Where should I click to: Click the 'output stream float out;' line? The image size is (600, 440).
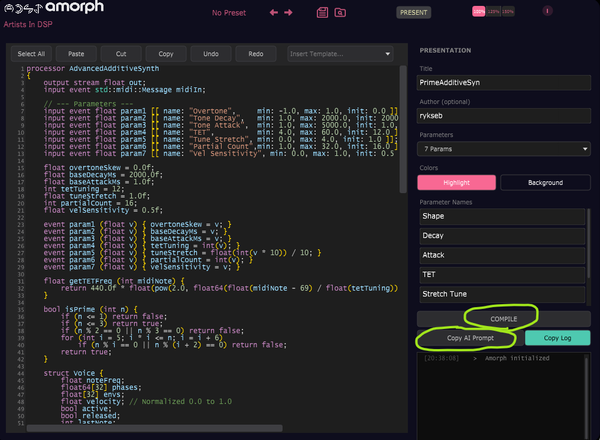[95, 83]
